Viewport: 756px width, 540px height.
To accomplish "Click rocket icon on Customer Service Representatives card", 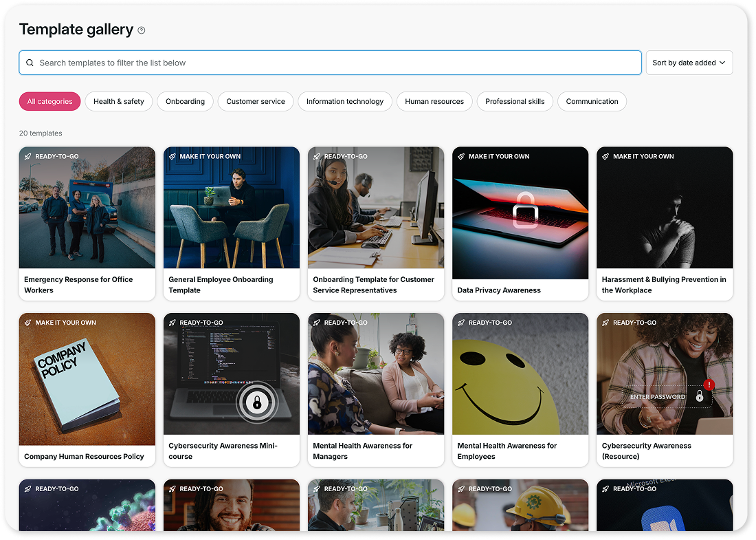I will (x=317, y=156).
